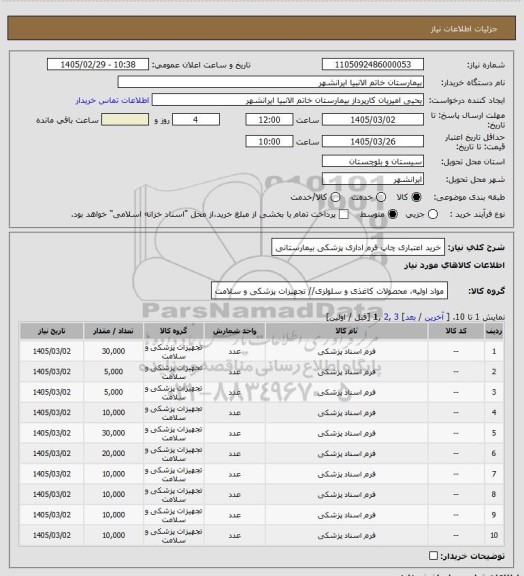Click the need date in row 10
This screenshot has height=576, width=524.
click(51, 535)
